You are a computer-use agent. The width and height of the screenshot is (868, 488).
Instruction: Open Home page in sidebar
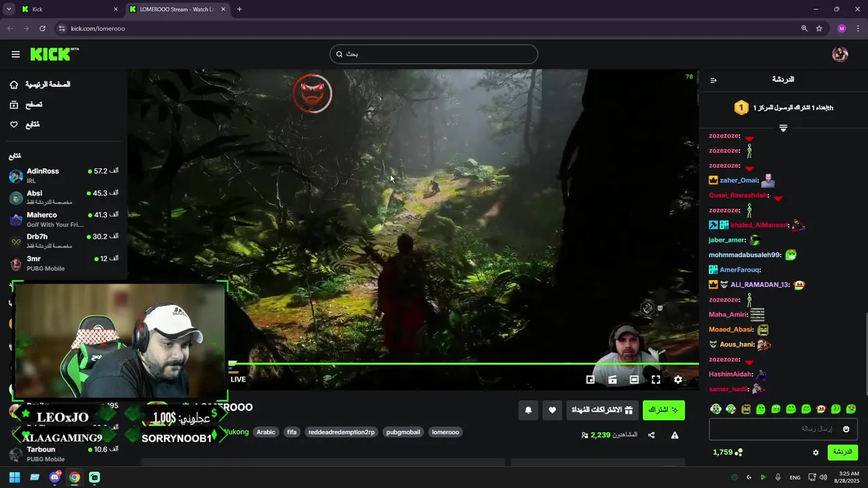pos(40,85)
